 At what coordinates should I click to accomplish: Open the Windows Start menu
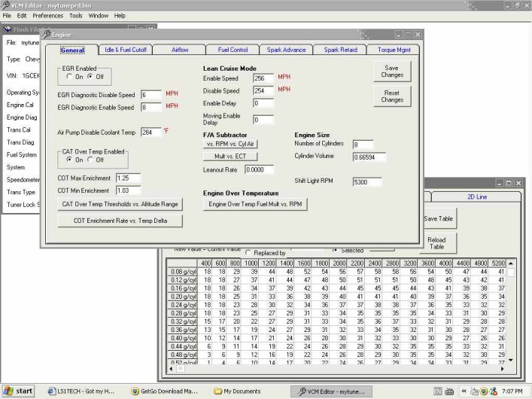19,391
